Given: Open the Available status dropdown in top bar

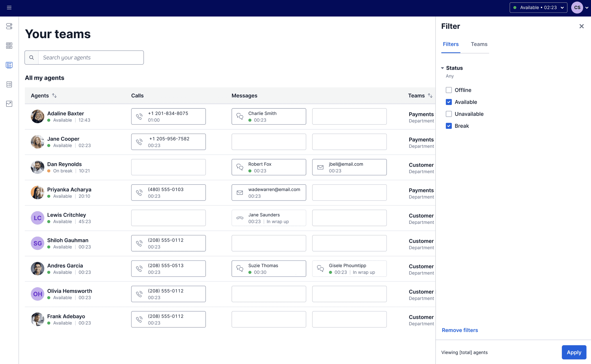Looking at the screenshot, I should pyautogui.click(x=538, y=8).
